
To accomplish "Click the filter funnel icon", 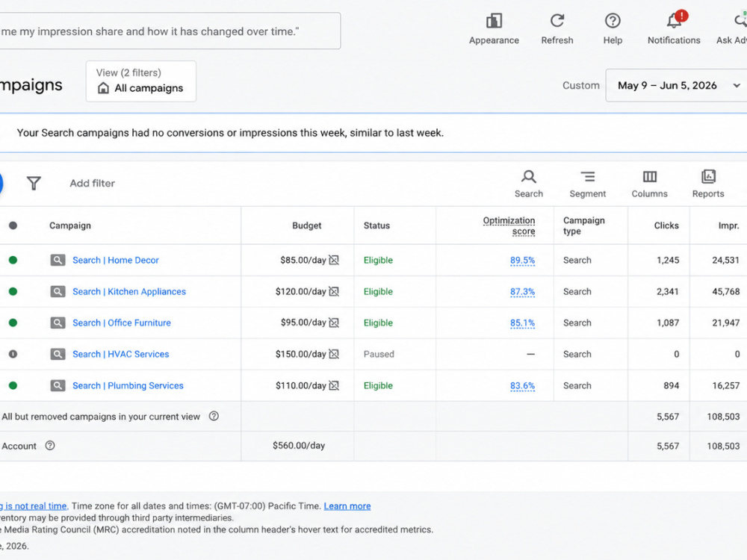I will click(x=34, y=183).
